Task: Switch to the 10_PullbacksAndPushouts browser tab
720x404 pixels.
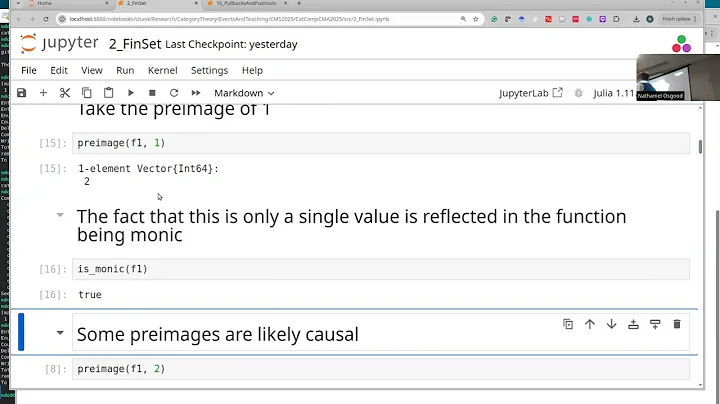Action: [246, 3]
